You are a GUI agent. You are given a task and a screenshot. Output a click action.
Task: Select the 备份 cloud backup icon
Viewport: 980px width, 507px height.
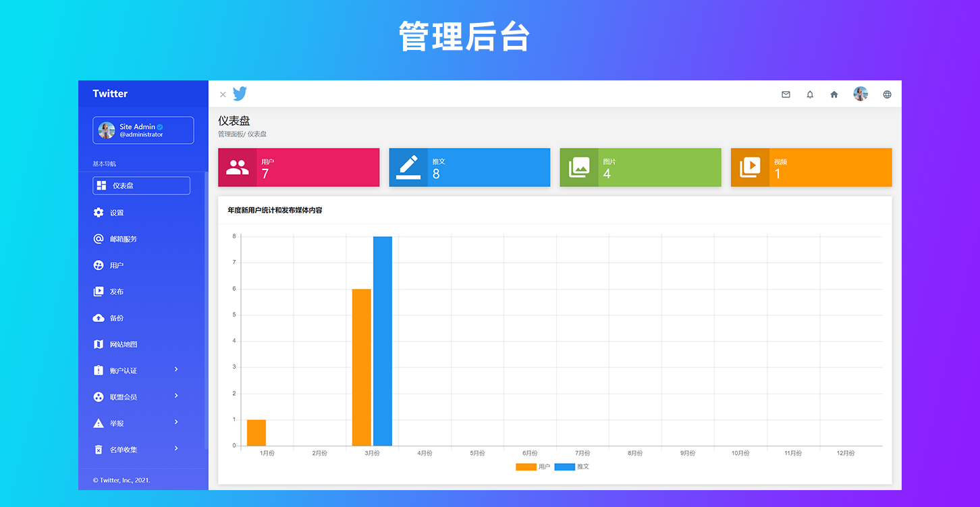coord(98,317)
